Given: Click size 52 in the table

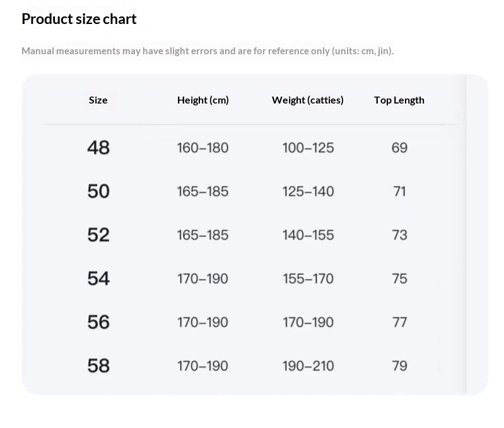Looking at the screenshot, I should [x=98, y=235].
